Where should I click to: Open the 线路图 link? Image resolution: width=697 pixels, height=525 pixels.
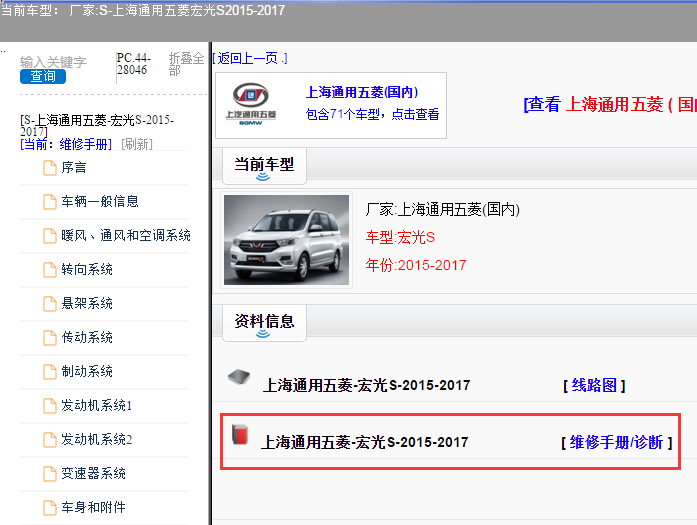pyautogui.click(x=594, y=385)
